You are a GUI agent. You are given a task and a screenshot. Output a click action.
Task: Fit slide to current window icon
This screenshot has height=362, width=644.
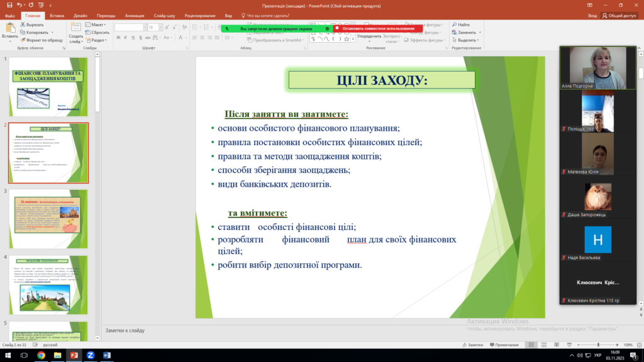tap(640, 345)
